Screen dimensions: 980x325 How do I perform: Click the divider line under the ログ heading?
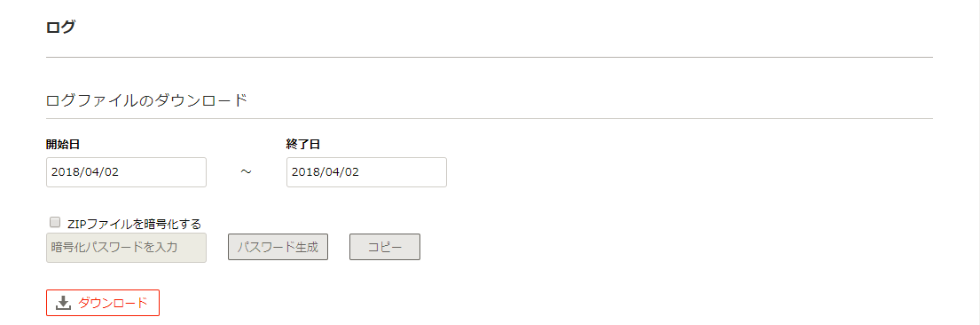(x=490, y=57)
